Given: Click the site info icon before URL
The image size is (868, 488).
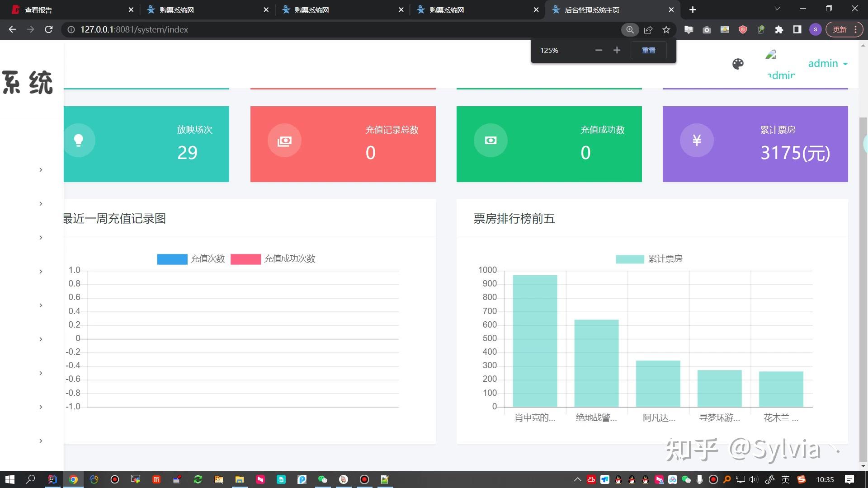Looking at the screenshot, I should tap(71, 29).
